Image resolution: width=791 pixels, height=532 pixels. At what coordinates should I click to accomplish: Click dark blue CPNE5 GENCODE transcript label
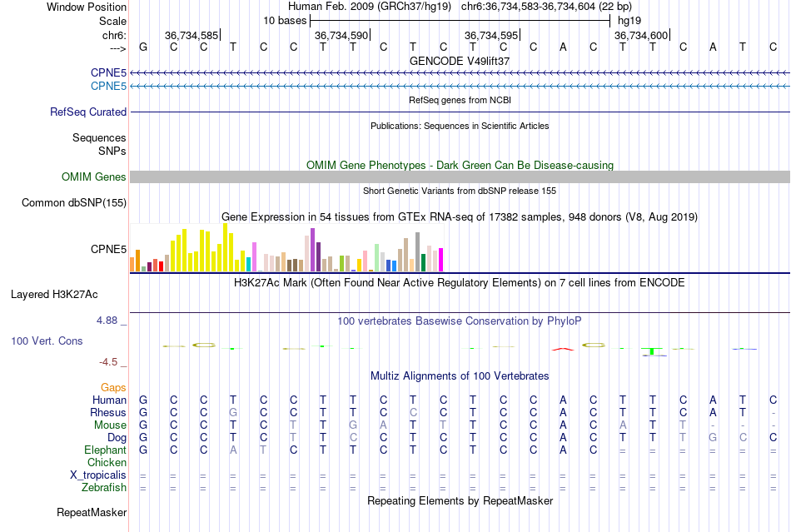(108, 73)
